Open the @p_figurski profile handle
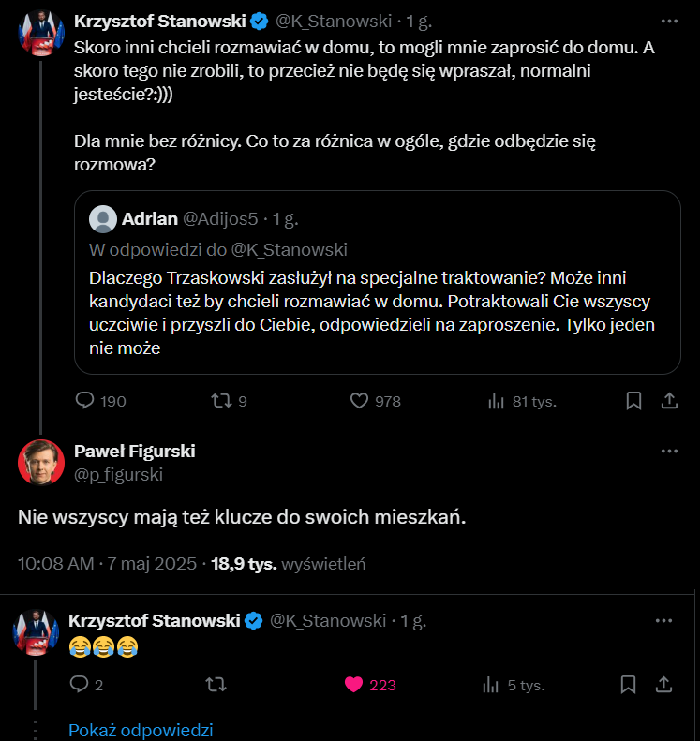 tap(118, 475)
